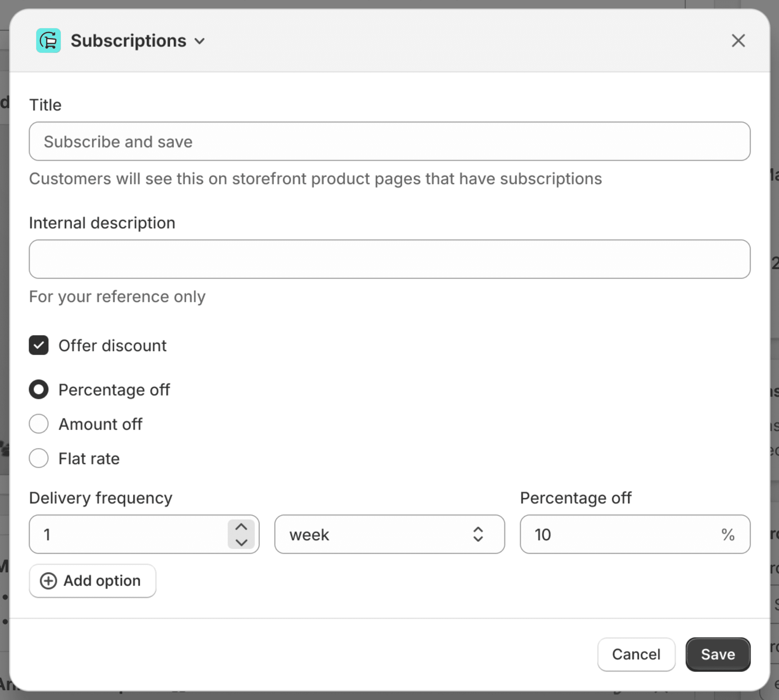Click the Cancel button

coord(636,654)
